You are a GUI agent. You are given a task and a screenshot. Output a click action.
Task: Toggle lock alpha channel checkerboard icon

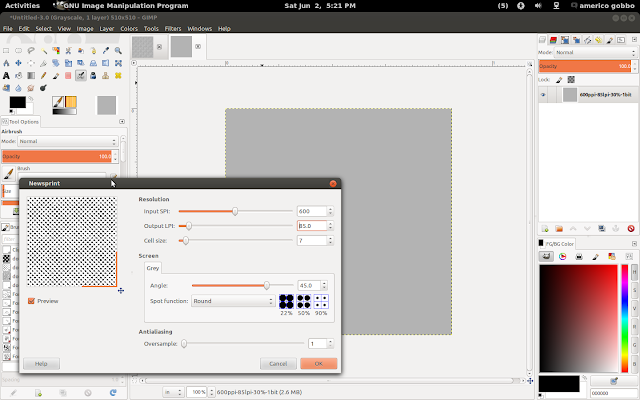571,80
